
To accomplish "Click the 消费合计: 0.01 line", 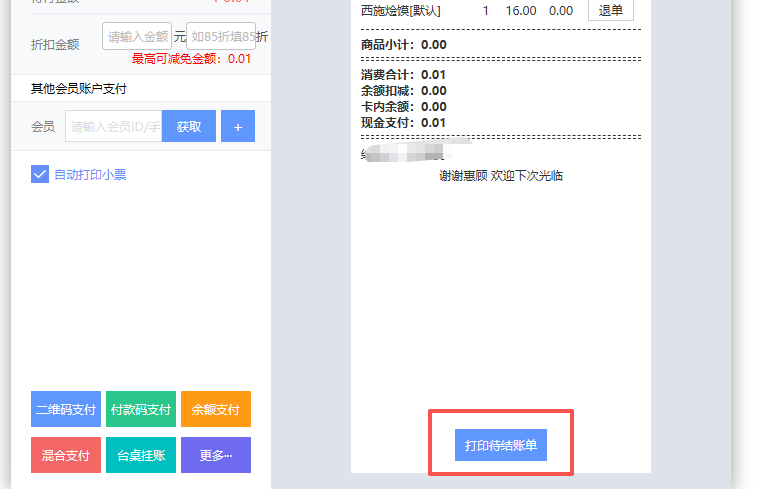I will tap(403, 75).
